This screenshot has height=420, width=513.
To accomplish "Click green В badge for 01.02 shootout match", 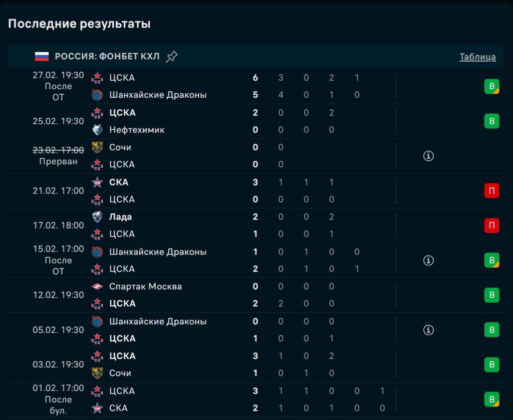I will pyautogui.click(x=491, y=399).
